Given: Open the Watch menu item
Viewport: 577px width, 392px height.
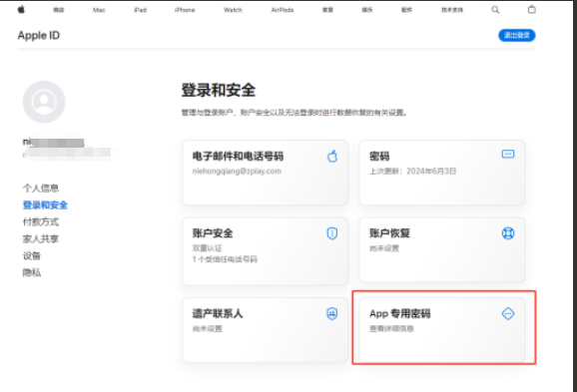Looking at the screenshot, I should (x=233, y=10).
